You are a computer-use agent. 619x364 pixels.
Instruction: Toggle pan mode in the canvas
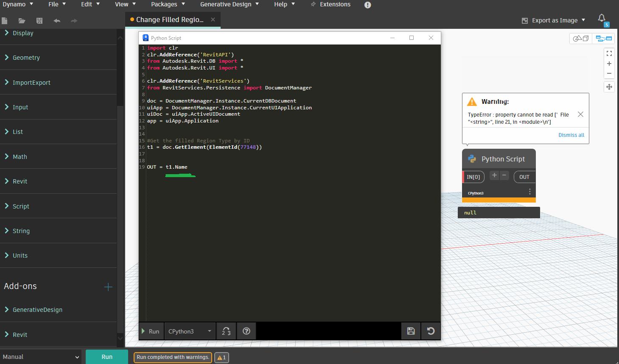[x=609, y=87]
